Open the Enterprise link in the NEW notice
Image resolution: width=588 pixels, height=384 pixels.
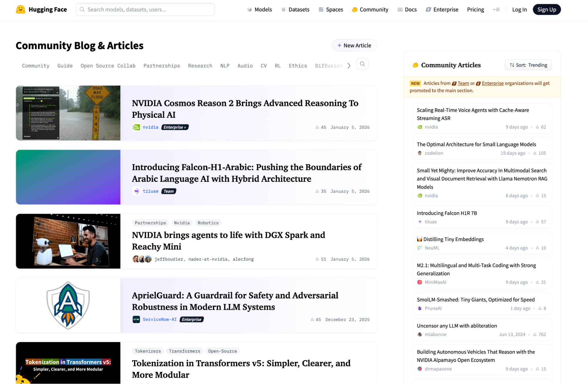click(x=492, y=83)
